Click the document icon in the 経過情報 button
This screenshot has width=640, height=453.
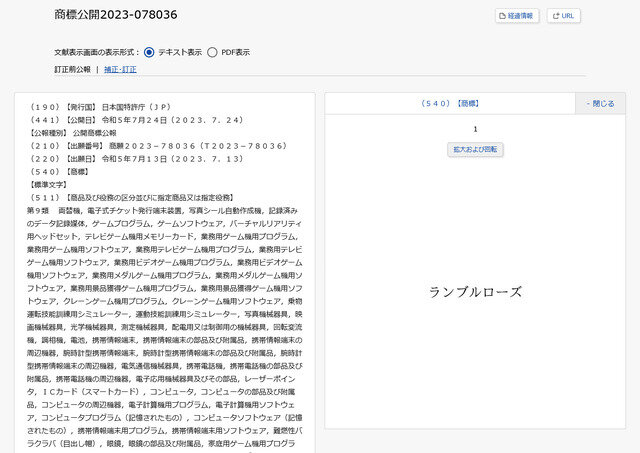[502, 16]
